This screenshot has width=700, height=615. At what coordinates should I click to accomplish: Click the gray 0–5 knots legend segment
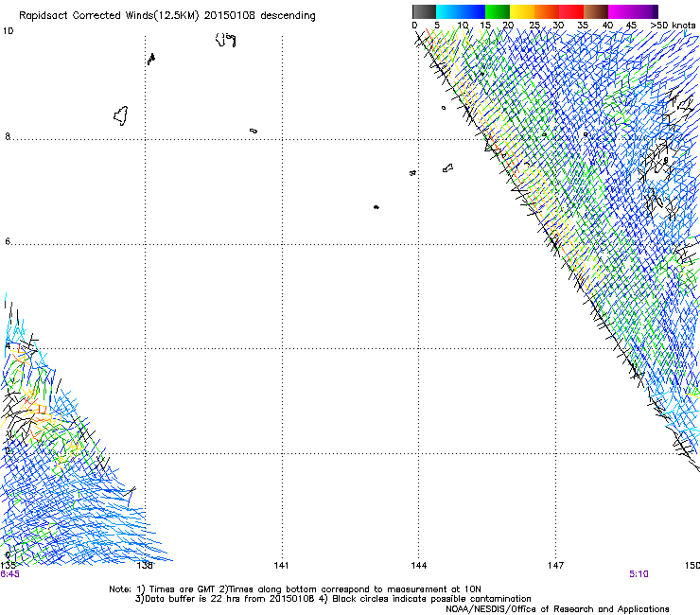tap(424, 11)
